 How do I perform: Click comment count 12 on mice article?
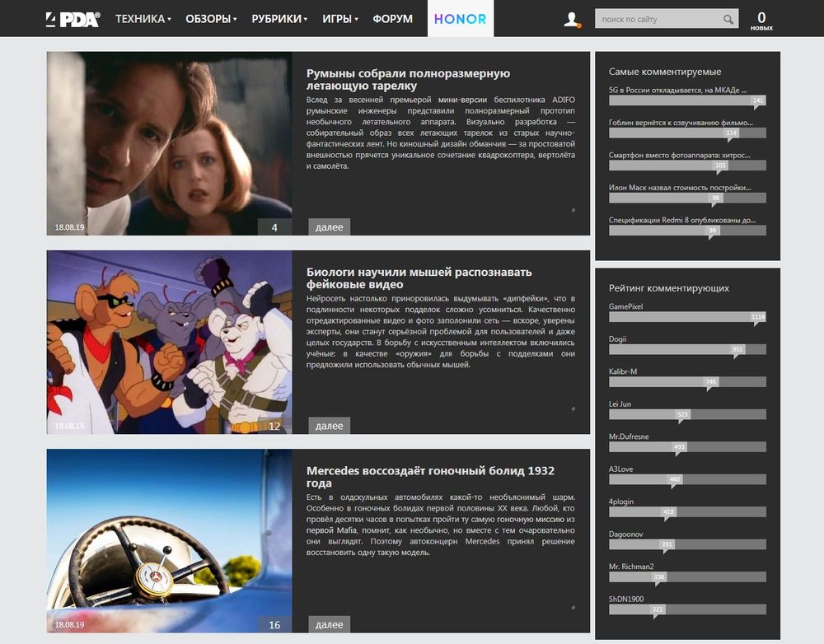point(274,426)
